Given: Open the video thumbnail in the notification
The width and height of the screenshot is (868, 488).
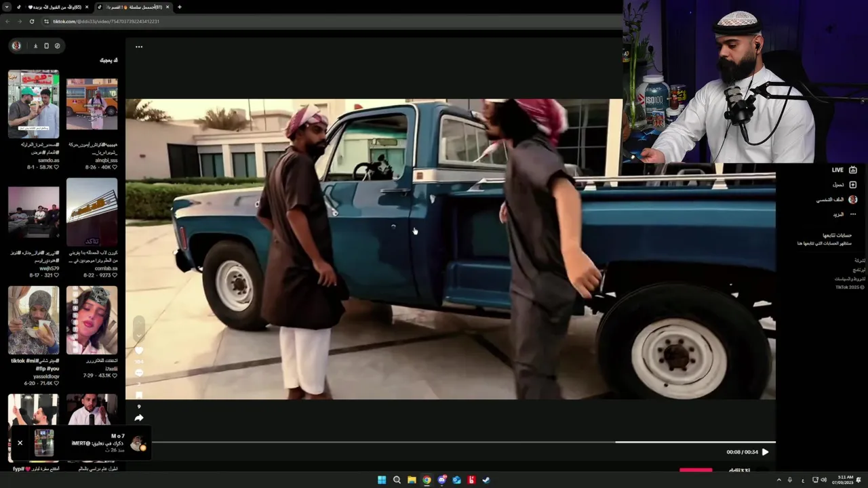Looking at the screenshot, I should (x=44, y=443).
